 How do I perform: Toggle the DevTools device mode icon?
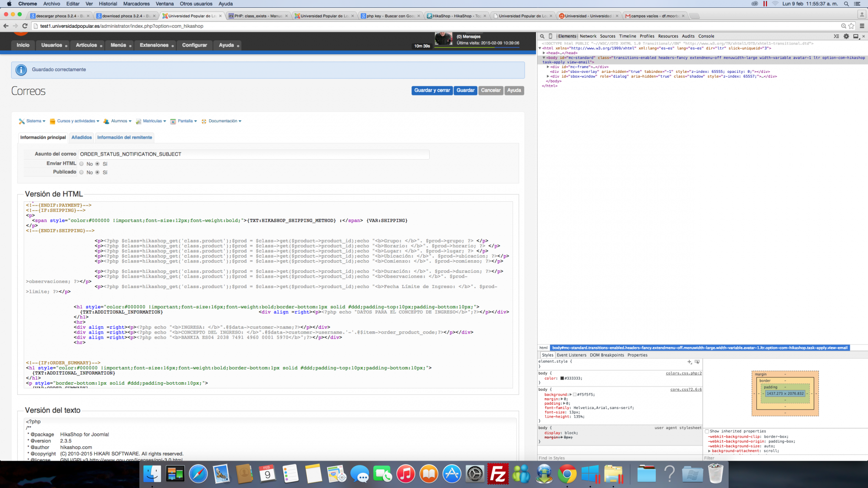tap(551, 36)
